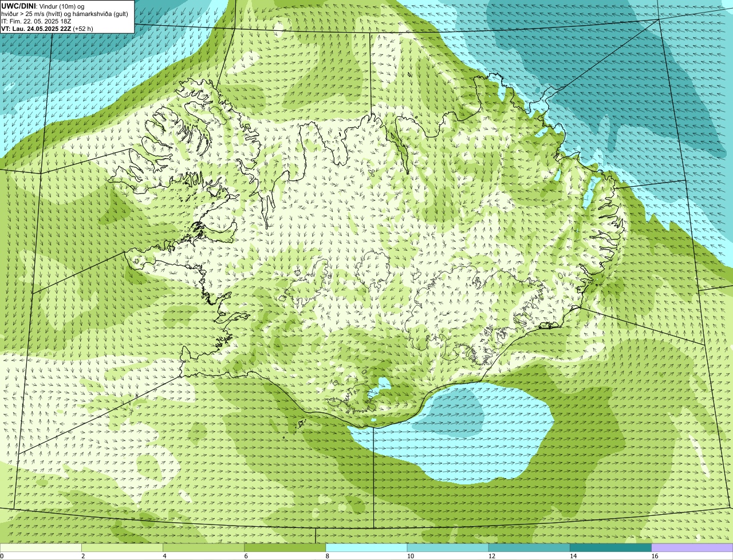Screen dimensions: 733x560
Task: Click the teal 12–14 legend swatch
Action: pos(529,548)
